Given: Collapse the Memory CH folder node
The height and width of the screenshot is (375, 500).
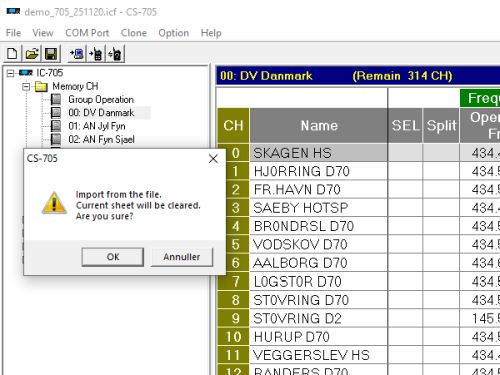Looking at the screenshot, I should click(26, 87).
